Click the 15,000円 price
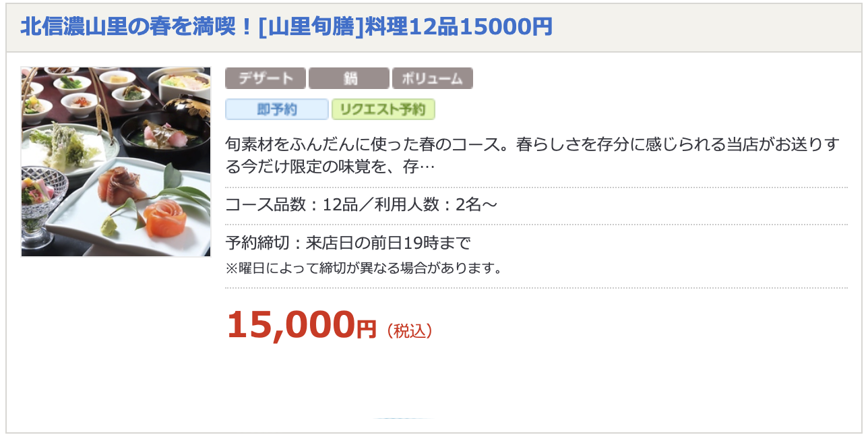Screen dimensions: 868x437 click(x=301, y=325)
